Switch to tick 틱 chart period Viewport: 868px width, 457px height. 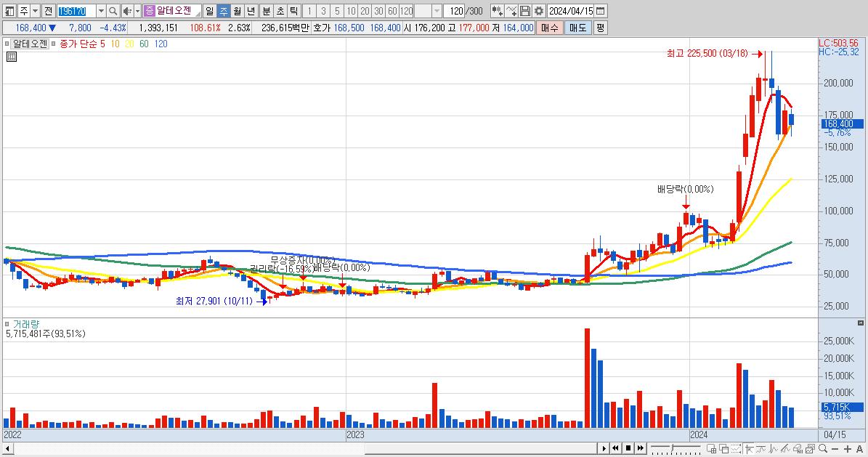(294, 10)
